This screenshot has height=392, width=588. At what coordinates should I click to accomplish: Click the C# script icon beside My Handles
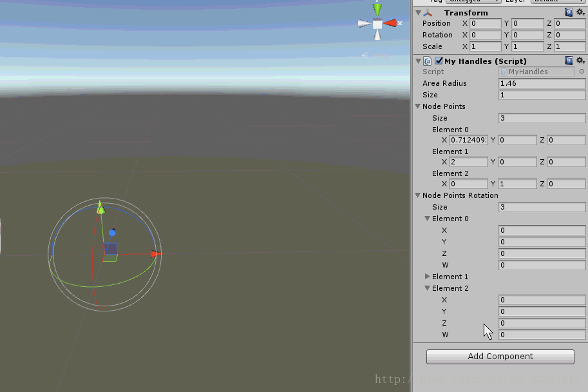(x=427, y=60)
